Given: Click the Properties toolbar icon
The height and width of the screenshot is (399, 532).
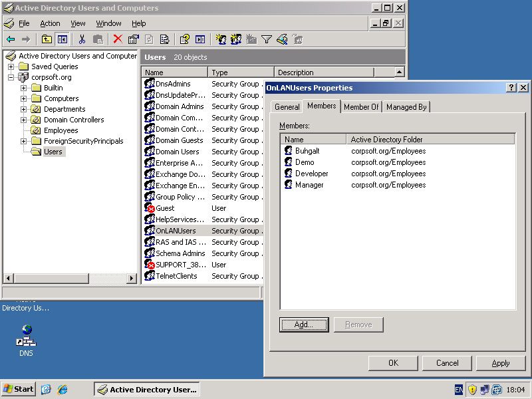Looking at the screenshot, I should click(133, 40).
